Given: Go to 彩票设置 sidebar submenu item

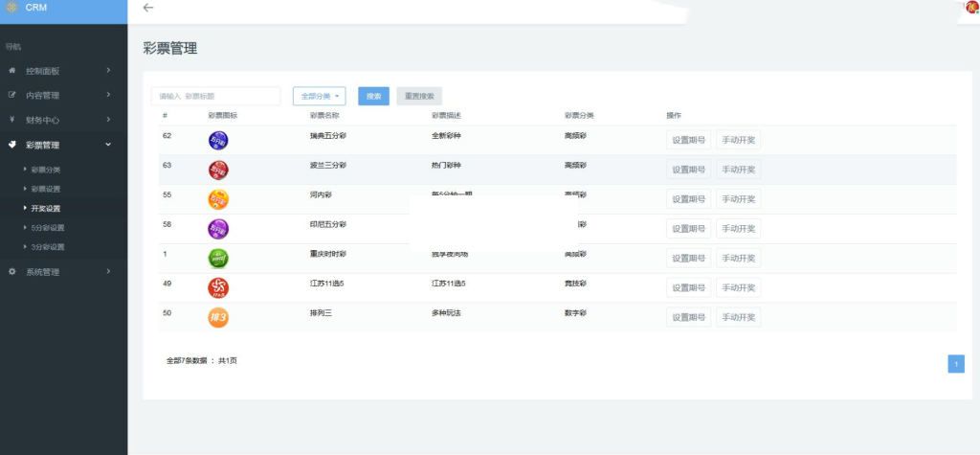Looking at the screenshot, I should click(x=46, y=189).
